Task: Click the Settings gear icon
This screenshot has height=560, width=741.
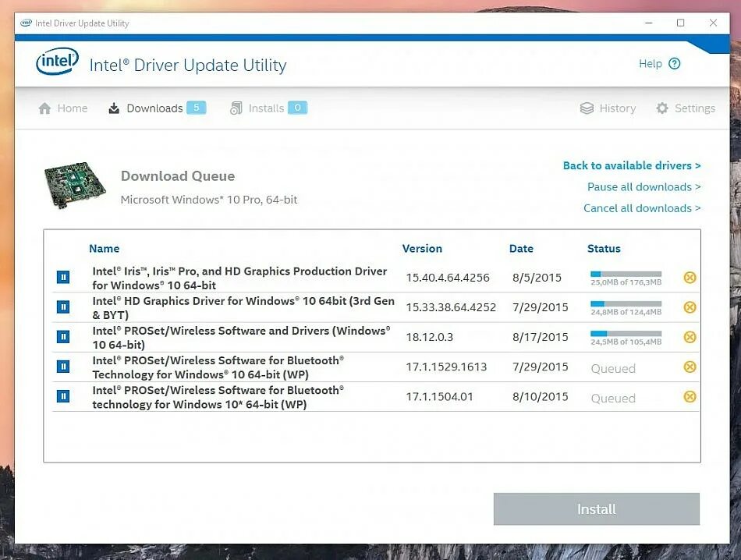Action: coord(662,108)
